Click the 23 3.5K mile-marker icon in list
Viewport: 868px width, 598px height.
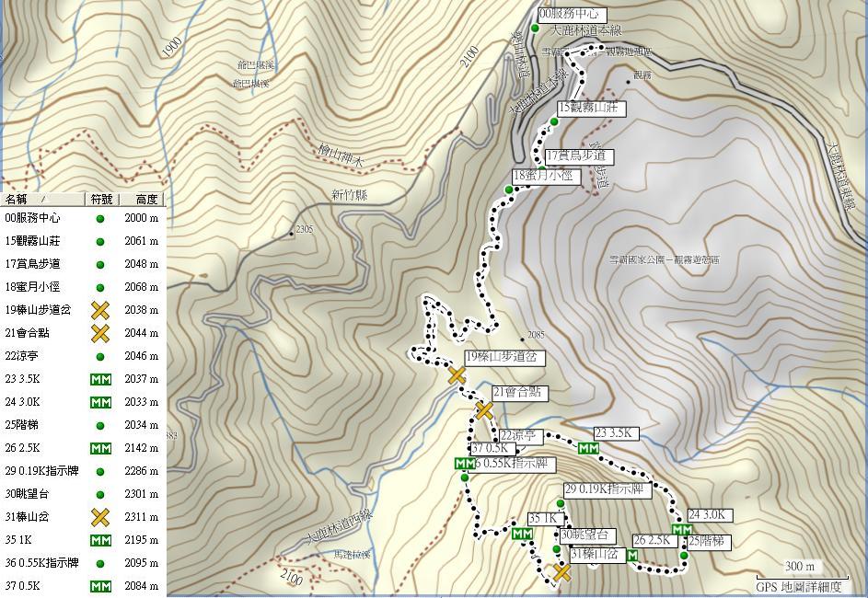click(x=100, y=379)
